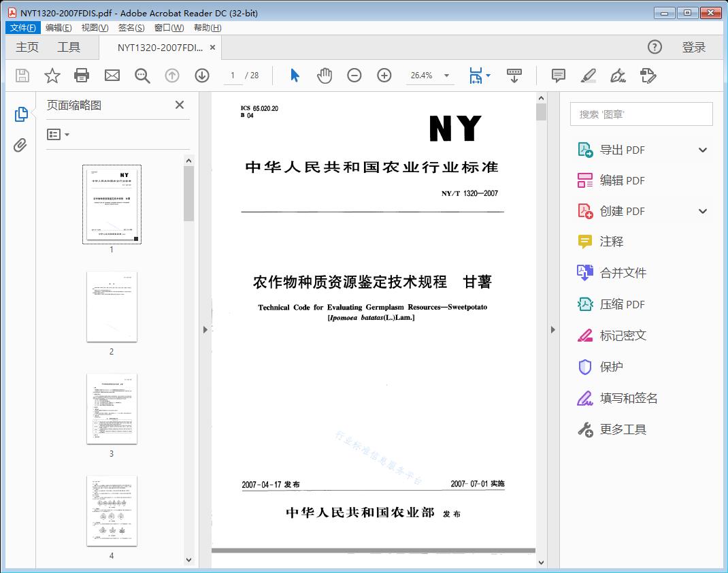Click the Fill & Sign pen icon
Image resolution: width=728 pixels, height=573 pixels.
pyautogui.click(x=618, y=76)
